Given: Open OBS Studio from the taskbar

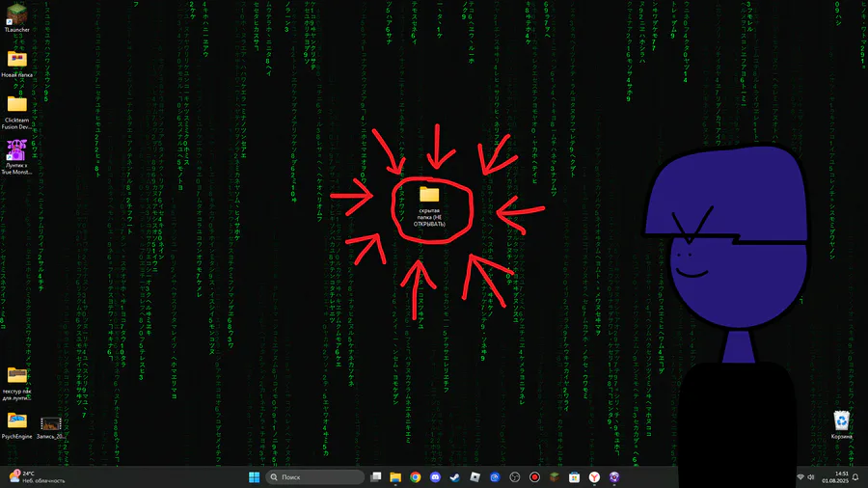Looking at the screenshot, I should 515,477.
